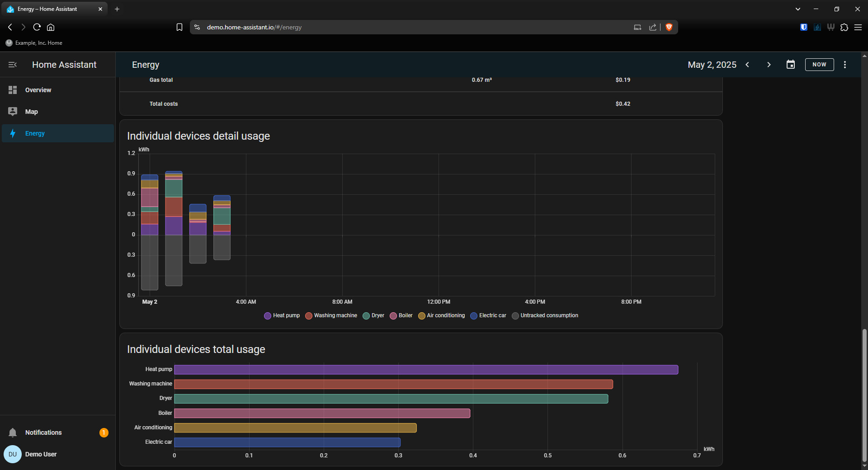The image size is (868, 470).
Task: Collapse the Home Assistant sidebar menu icon
Action: tap(13, 65)
